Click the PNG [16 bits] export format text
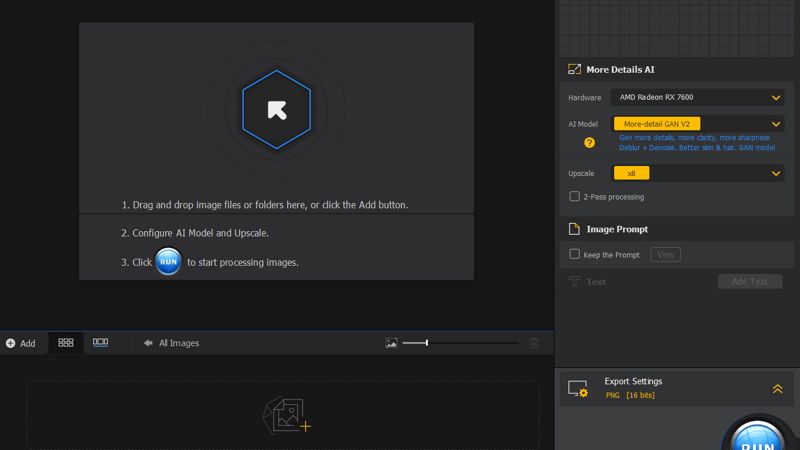 [x=630, y=395]
